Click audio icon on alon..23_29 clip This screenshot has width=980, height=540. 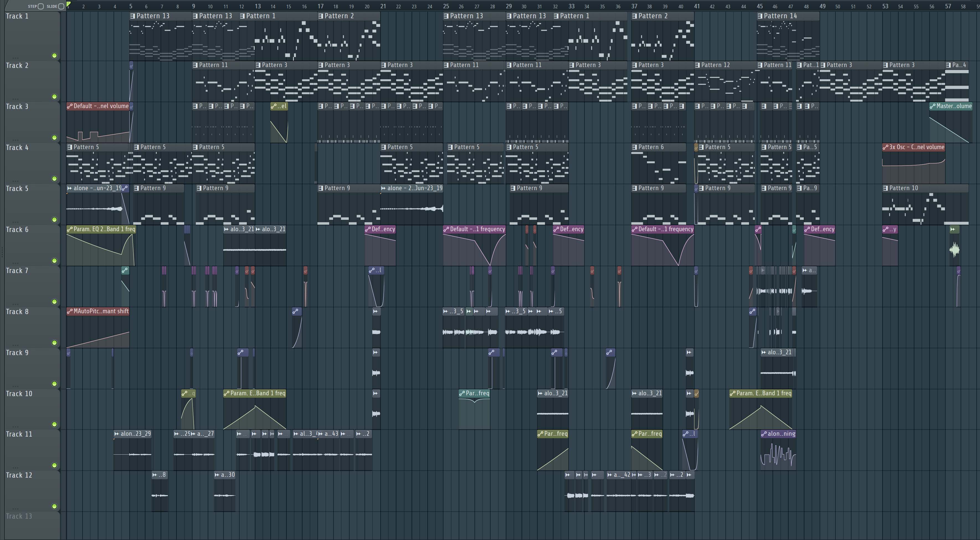point(117,434)
